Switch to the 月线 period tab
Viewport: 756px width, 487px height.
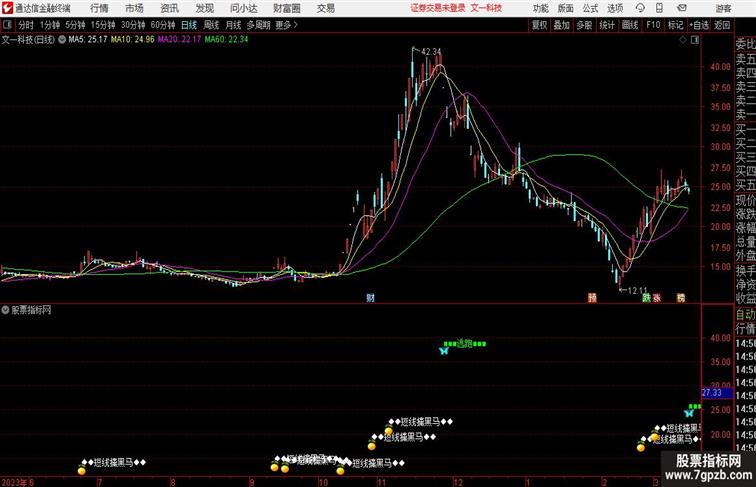[233, 25]
